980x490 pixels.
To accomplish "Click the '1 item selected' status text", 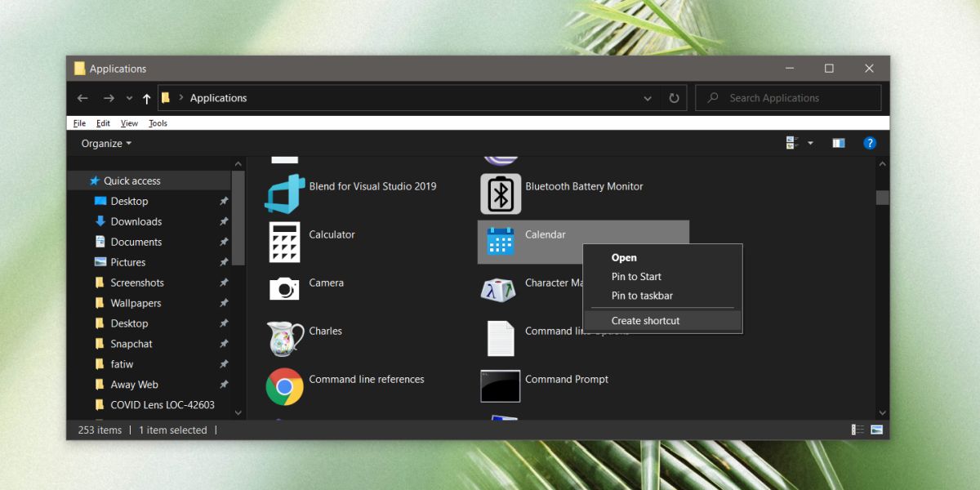I will [x=172, y=430].
